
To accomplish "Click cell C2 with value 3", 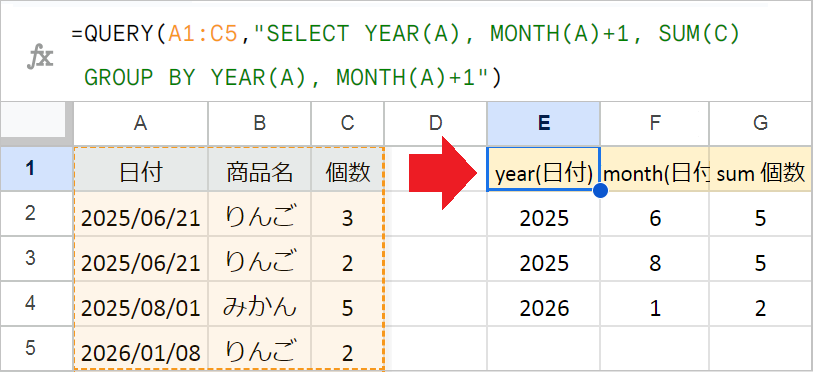I will [x=347, y=214].
